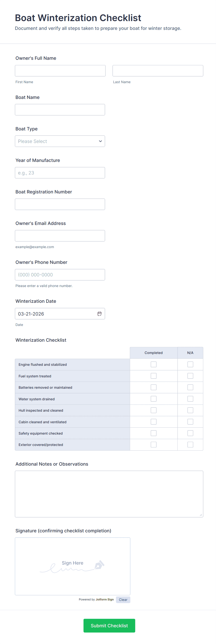The height and width of the screenshot is (644, 216).
Task: Click the Boat Name field
Action: pyautogui.click(x=60, y=110)
